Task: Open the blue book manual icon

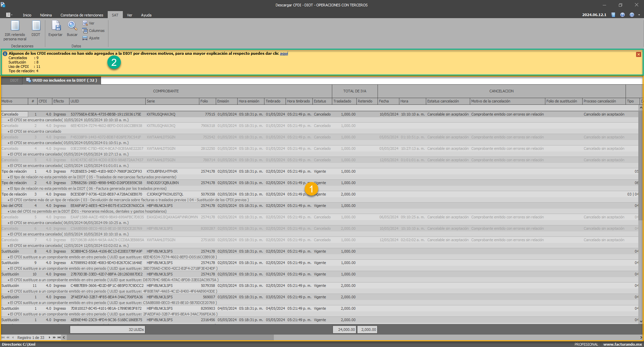Action: point(613,15)
